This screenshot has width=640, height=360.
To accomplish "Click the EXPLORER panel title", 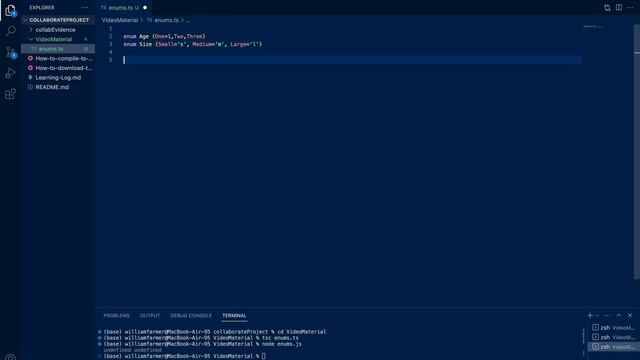I will coord(42,7).
